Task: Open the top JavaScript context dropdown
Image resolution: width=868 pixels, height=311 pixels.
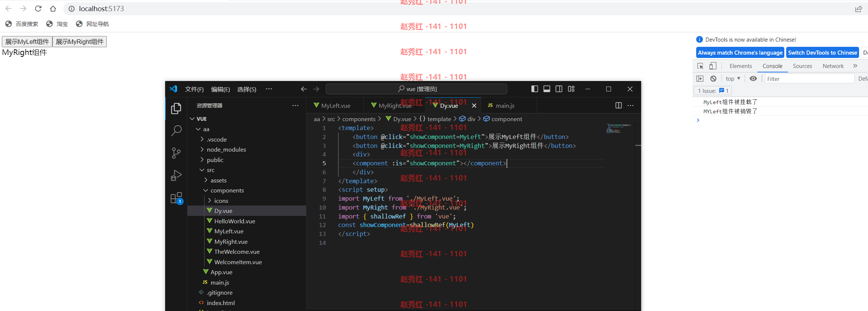Action: pos(733,79)
